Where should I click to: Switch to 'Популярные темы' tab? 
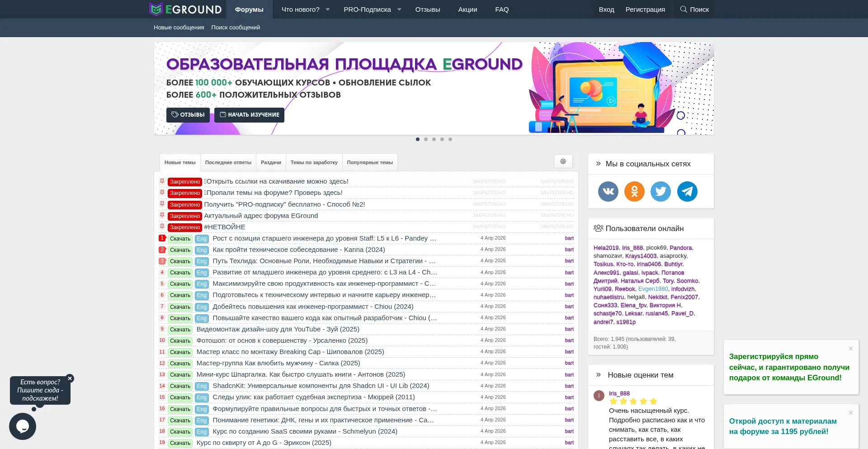pyautogui.click(x=370, y=162)
